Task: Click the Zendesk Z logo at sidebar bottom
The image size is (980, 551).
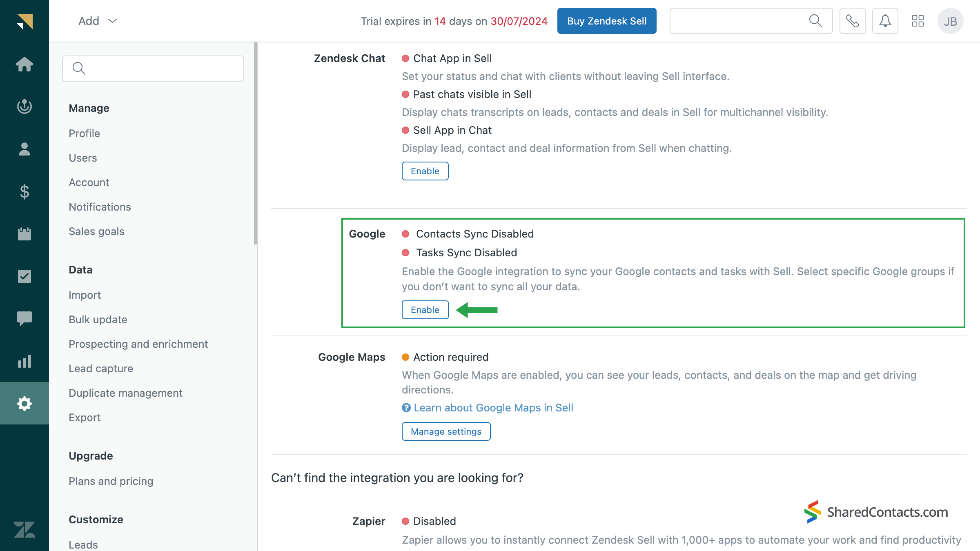Action: point(24,529)
